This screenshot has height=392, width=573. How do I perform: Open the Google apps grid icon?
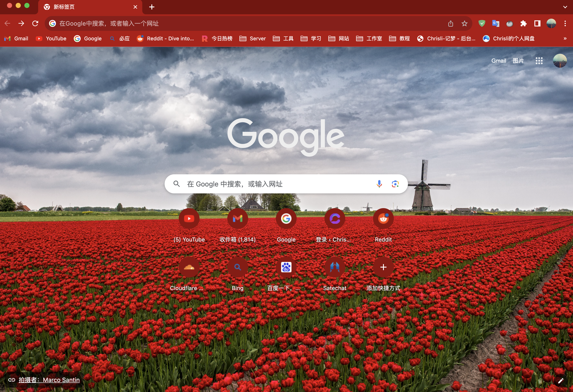(539, 61)
